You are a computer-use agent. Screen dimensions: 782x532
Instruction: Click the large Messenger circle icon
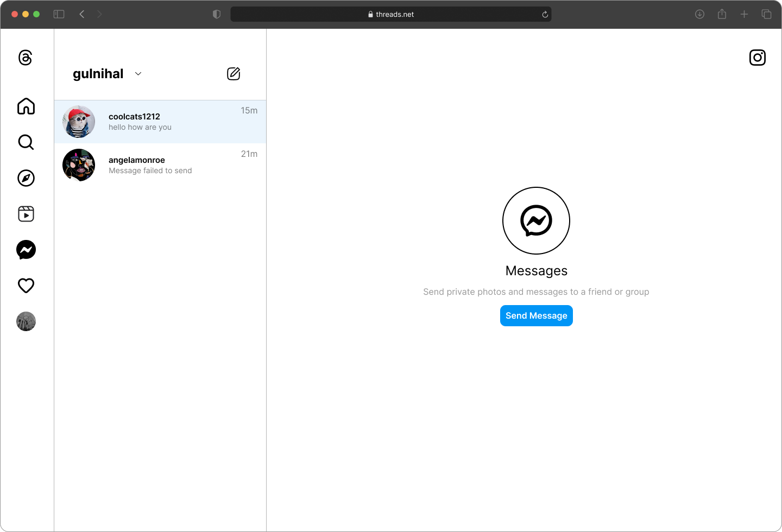coord(537,220)
